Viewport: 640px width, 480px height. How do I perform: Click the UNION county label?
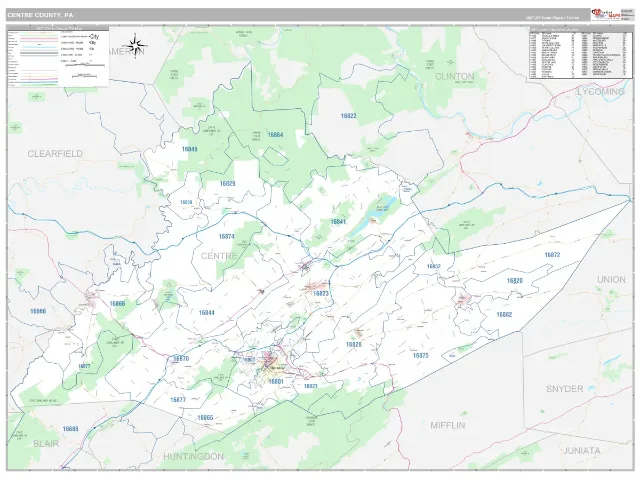point(611,280)
